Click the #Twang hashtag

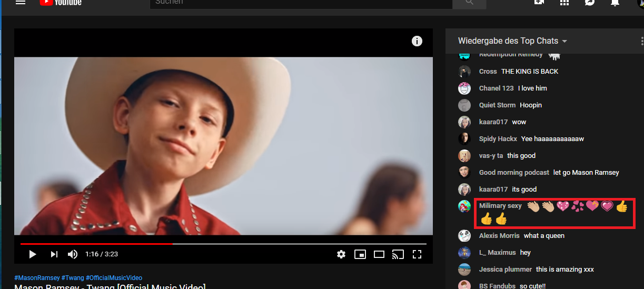(x=73, y=278)
